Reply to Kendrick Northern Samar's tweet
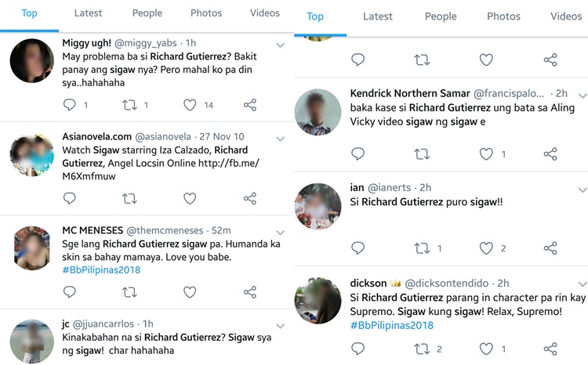Image resolution: width=588 pixels, height=365 pixels. pos(358,154)
